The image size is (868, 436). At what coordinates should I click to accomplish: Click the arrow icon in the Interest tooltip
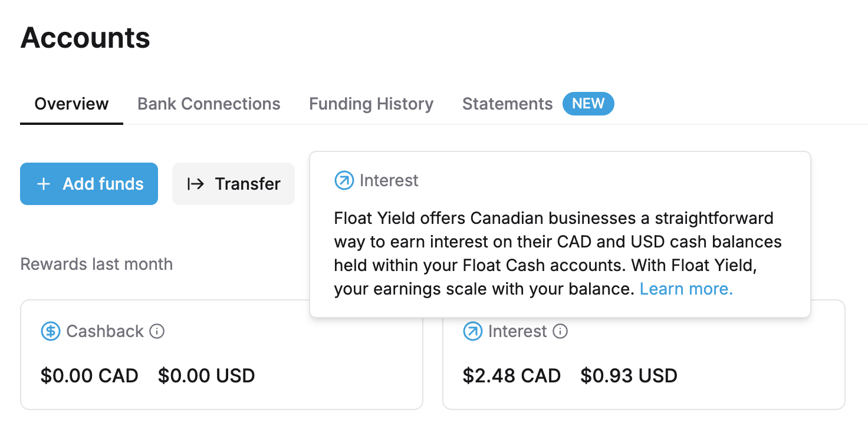click(x=344, y=180)
